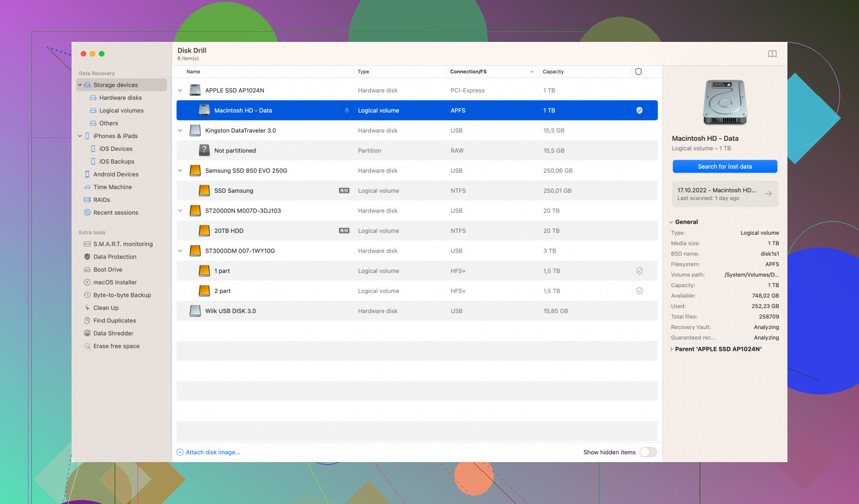Click the Attach disk image link
Image resolution: width=859 pixels, height=504 pixels.
(x=213, y=453)
